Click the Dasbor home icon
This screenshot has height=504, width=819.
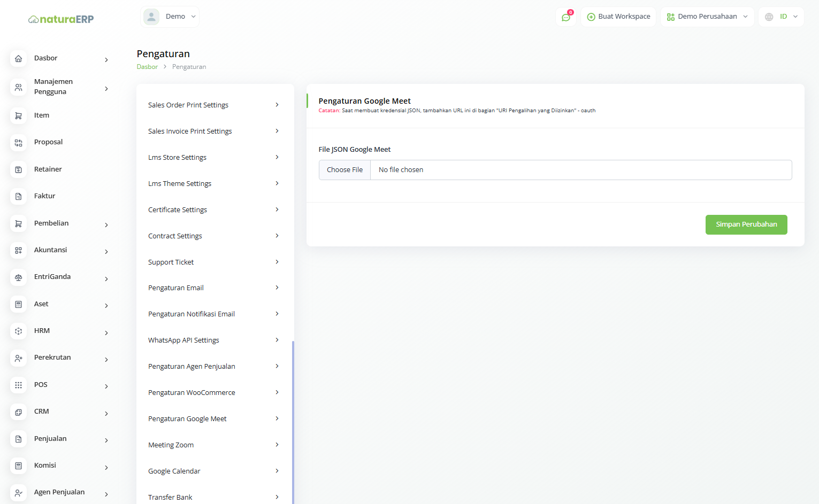pyautogui.click(x=18, y=58)
